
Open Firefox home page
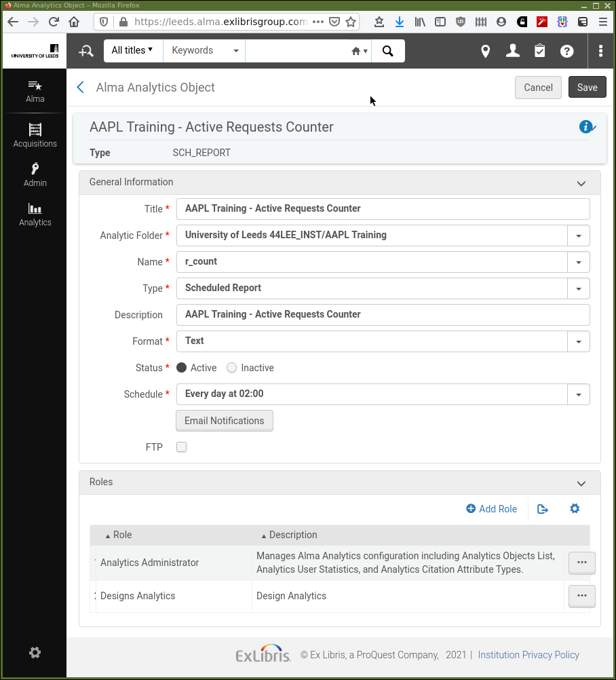[74, 22]
